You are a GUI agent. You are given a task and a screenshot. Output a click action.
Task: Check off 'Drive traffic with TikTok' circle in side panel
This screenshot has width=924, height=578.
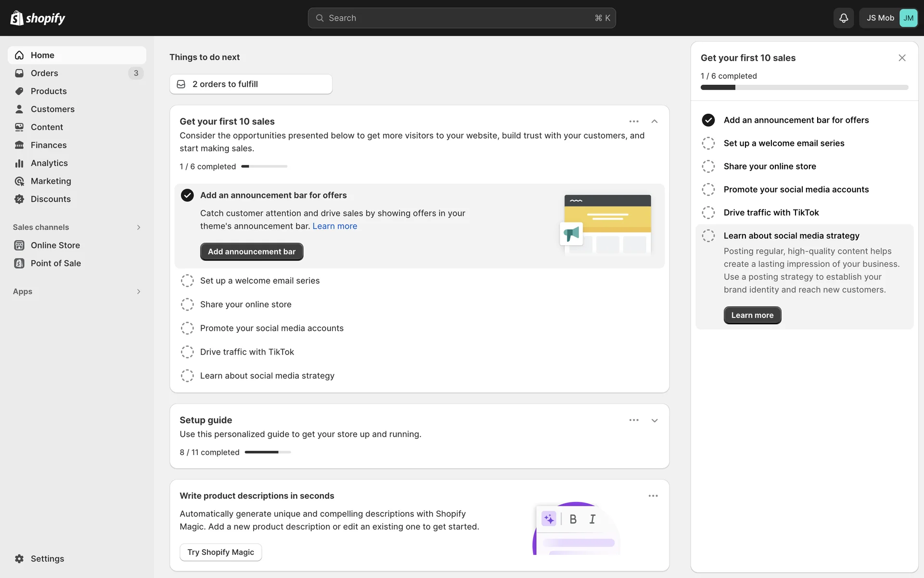(708, 212)
